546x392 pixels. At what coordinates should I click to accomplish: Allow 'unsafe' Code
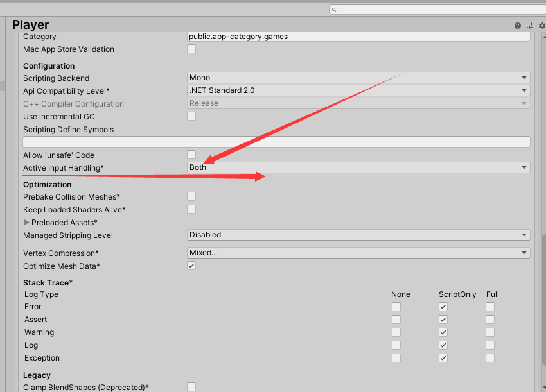(x=191, y=155)
